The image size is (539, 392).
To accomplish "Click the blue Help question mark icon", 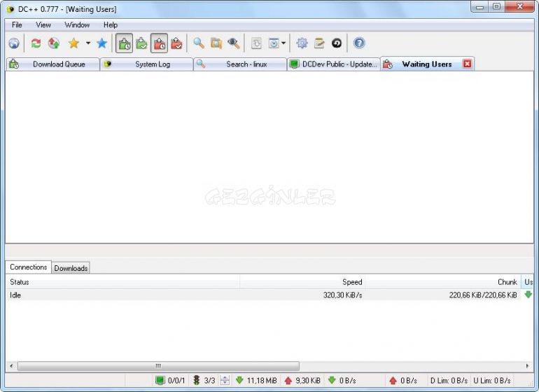I will pyautogui.click(x=359, y=43).
